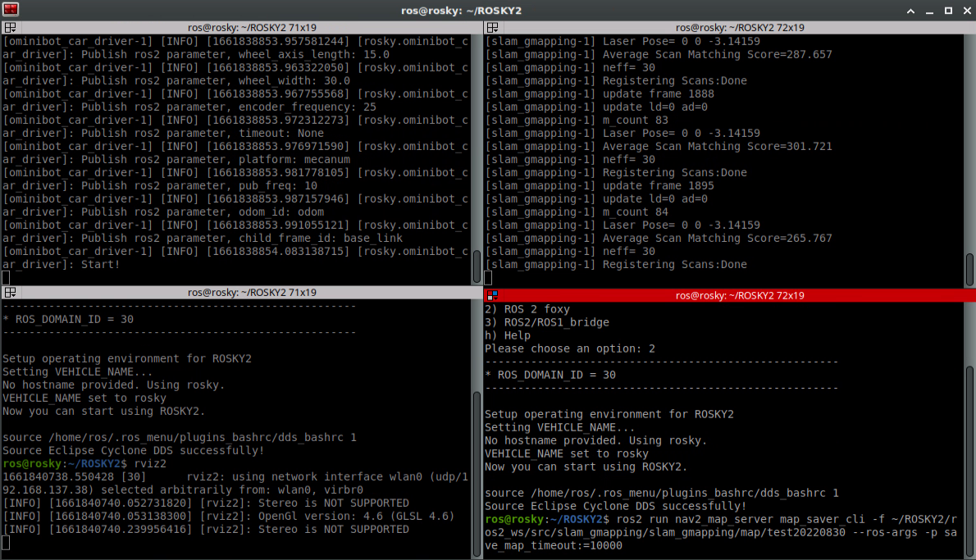Click the '[INFO] [1661840740.052731820]' Stereo NOT SUPPORTED line
Viewport: 976px width, 560px height.
[205, 503]
